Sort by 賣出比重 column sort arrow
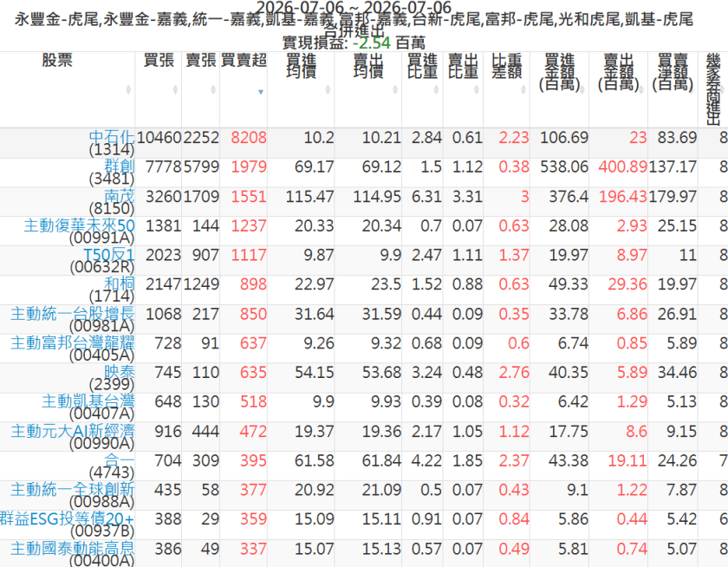Image resolution: width=728 pixels, height=567 pixels. pos(477,90)
